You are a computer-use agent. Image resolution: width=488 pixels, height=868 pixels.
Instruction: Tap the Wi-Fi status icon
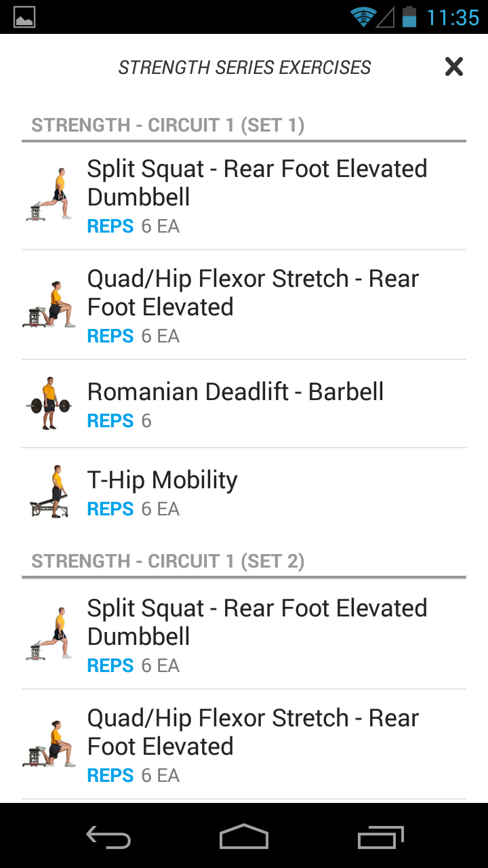click(363, 17)
